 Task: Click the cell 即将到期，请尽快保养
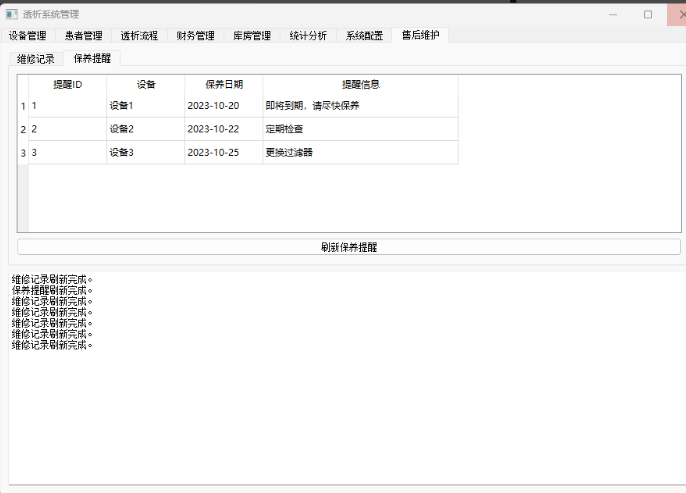click(x=360, y=106)
